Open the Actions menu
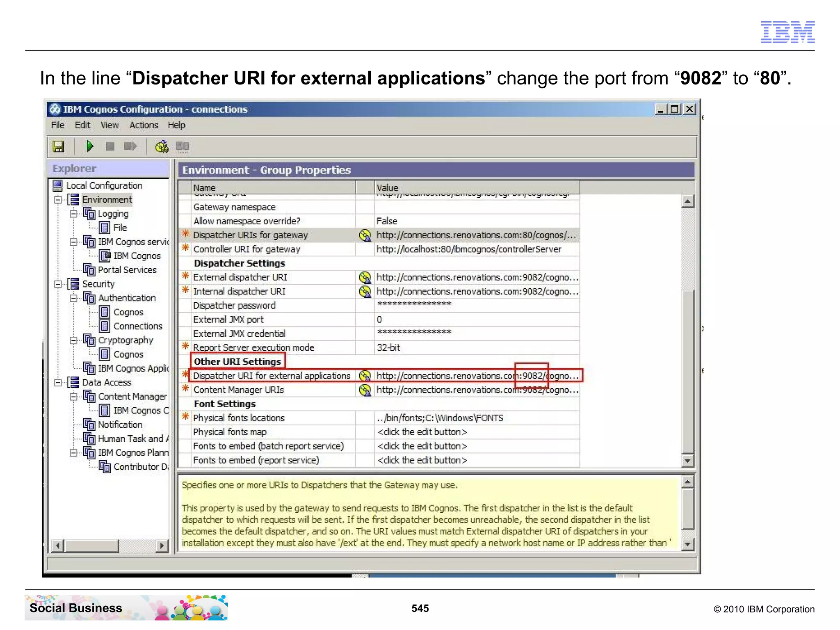 pyautogui.click(x=144, y=125)
